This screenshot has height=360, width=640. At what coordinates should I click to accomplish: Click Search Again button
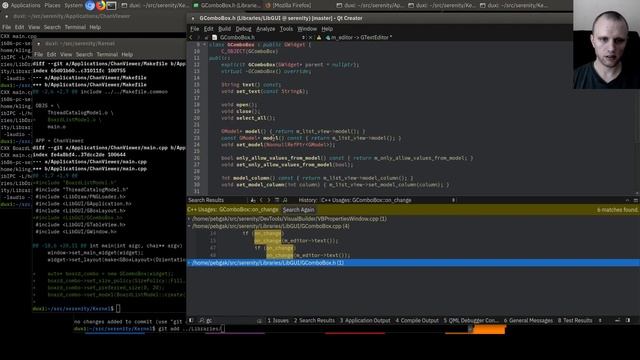(298, 210)
